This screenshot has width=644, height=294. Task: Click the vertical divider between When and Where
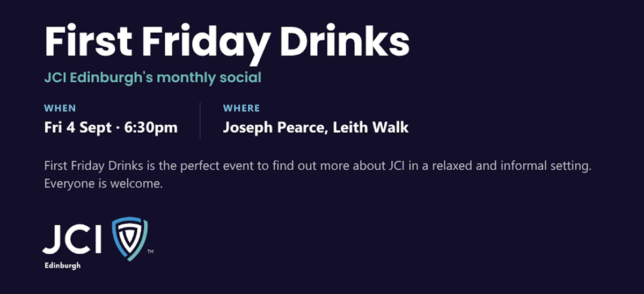(200, 120)
